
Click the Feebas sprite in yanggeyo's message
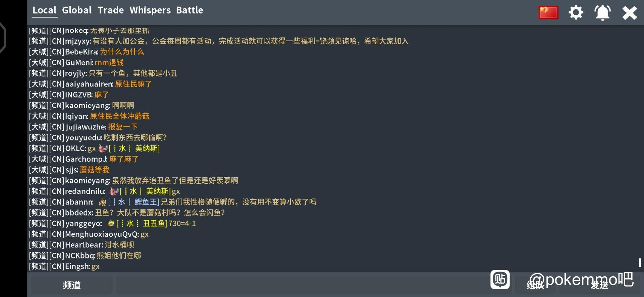(111, 223)
